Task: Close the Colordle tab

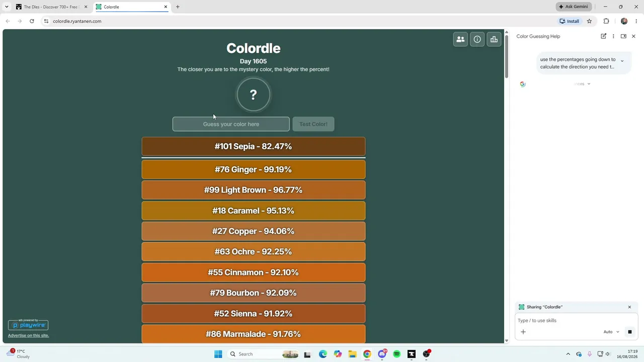Action: click(166, 7)
